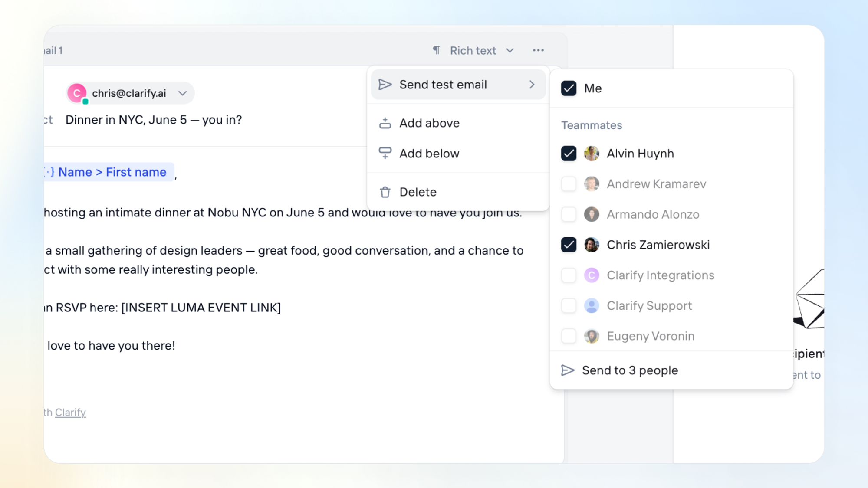868x488 pixels.
Task: Select Delete from the menu
Action: [458, 192]
